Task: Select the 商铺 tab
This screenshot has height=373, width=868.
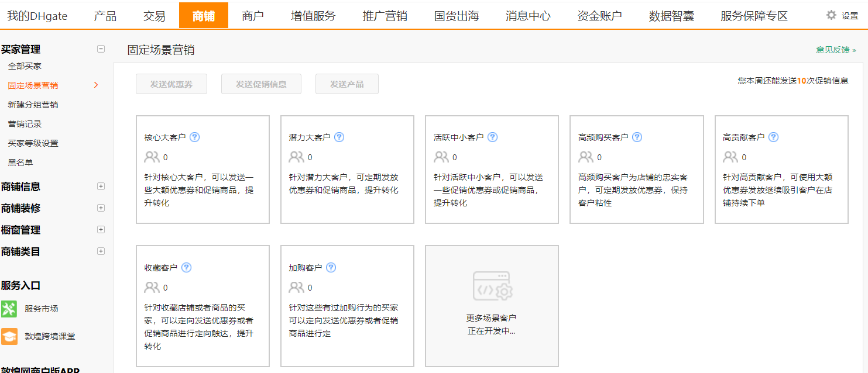Action: click(204, 16)
